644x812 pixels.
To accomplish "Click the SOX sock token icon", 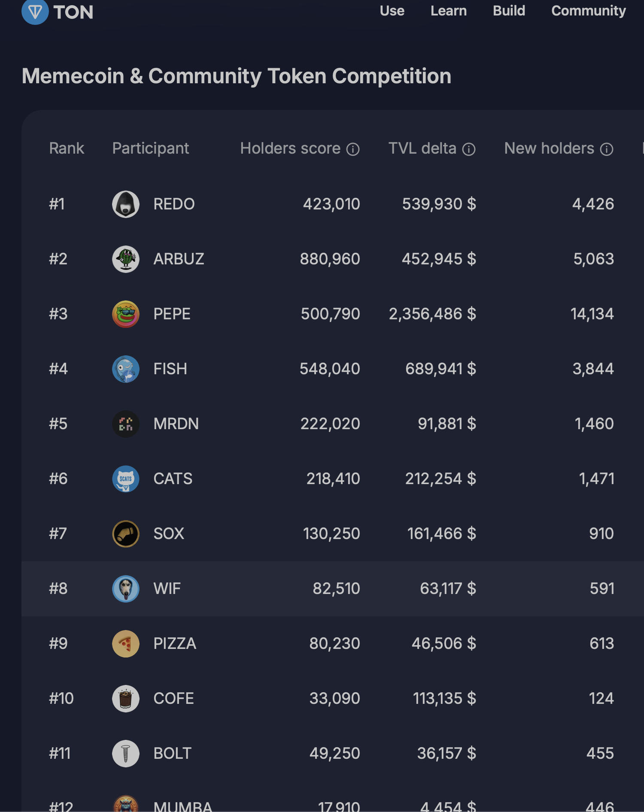I will (126, 534).
